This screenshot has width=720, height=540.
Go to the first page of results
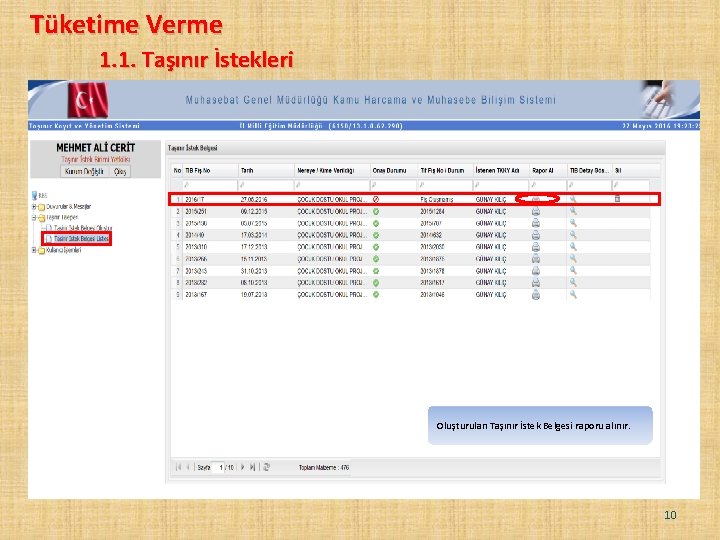coord(178,467)
